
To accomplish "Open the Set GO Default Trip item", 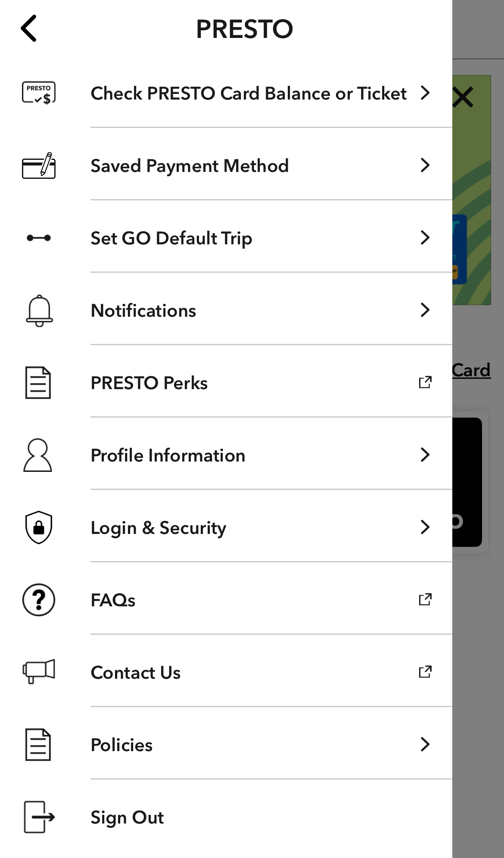I will click(171, 238).
